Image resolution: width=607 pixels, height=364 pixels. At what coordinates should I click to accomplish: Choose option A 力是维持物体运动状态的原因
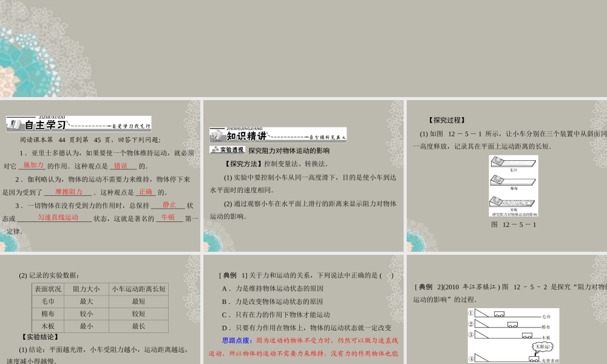(273, 289)
